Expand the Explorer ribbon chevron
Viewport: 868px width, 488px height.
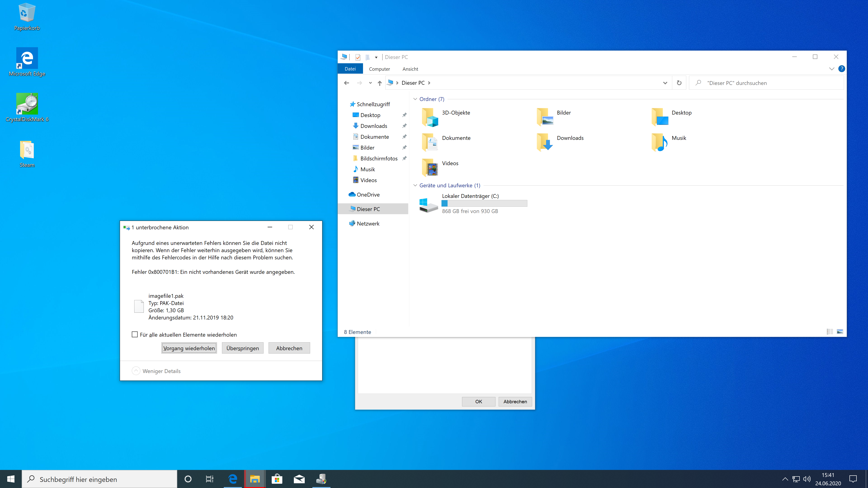click(x=831, y=69)
